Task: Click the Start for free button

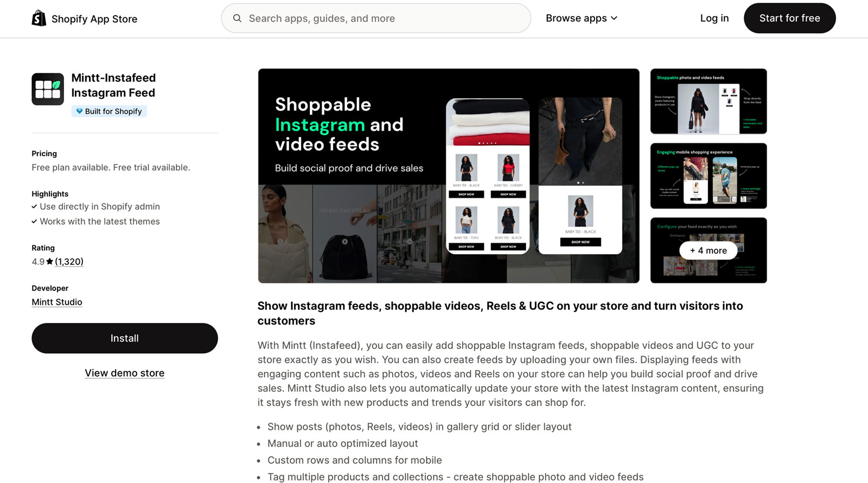Action: click(x=789, y=18)
